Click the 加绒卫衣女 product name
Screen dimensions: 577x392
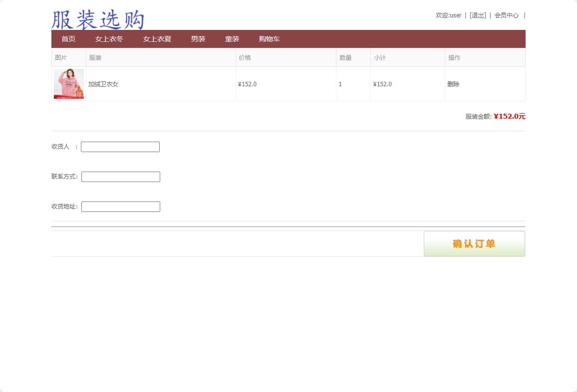[103, 84]
